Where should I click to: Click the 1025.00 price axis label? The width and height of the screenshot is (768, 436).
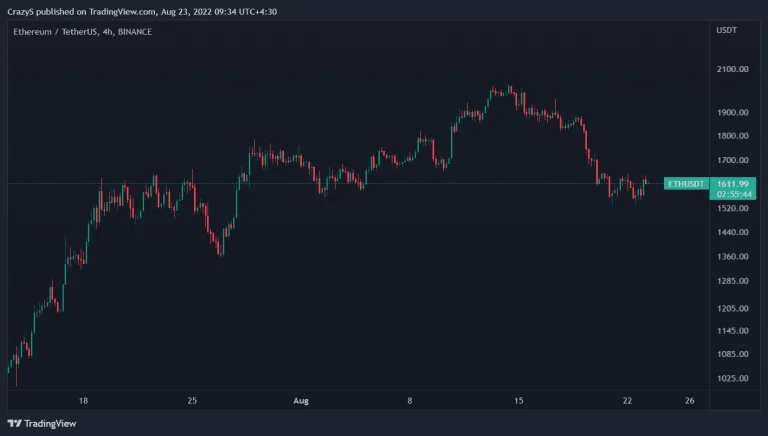point(733,378)
